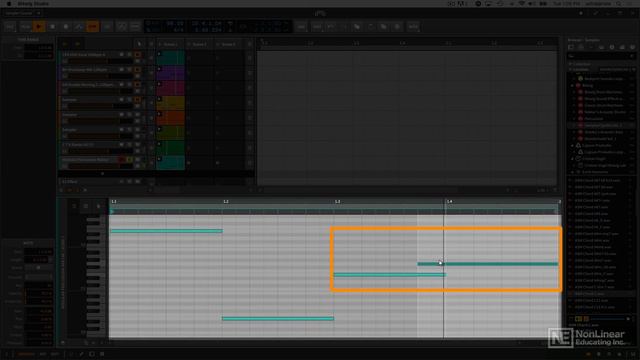Click the Wi-Fi icon in macOS menu bar
Viewport: 640px width, 360px height.
[x=522, y=4]
